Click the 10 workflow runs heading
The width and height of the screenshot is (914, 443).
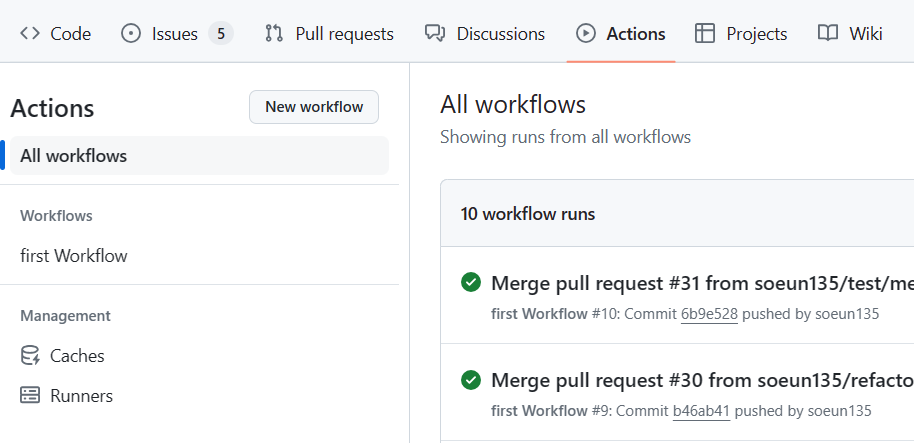click(x=528, y=214)
